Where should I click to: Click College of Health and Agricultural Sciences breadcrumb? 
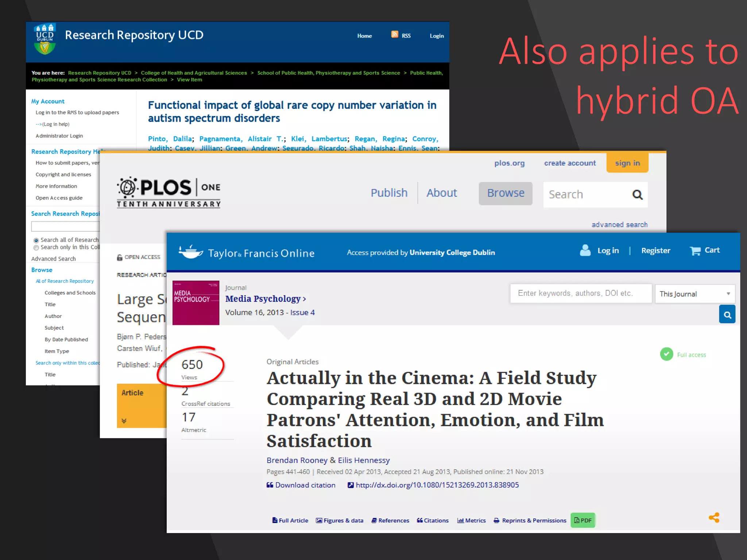coord(194,73)
